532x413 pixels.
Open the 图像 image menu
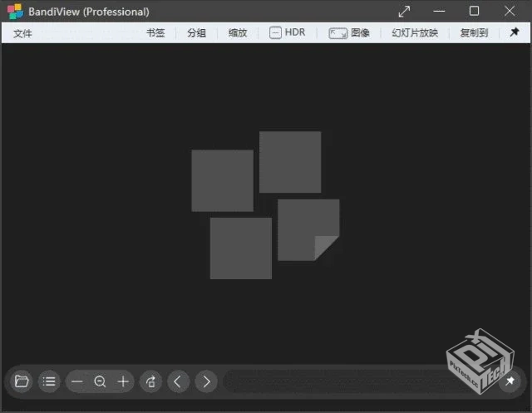tap(360, 33)
